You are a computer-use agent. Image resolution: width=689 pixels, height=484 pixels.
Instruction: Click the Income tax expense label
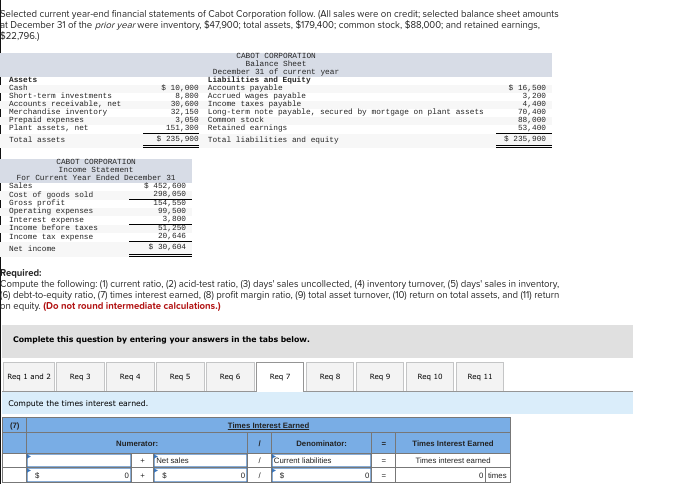tap(51, 237)
